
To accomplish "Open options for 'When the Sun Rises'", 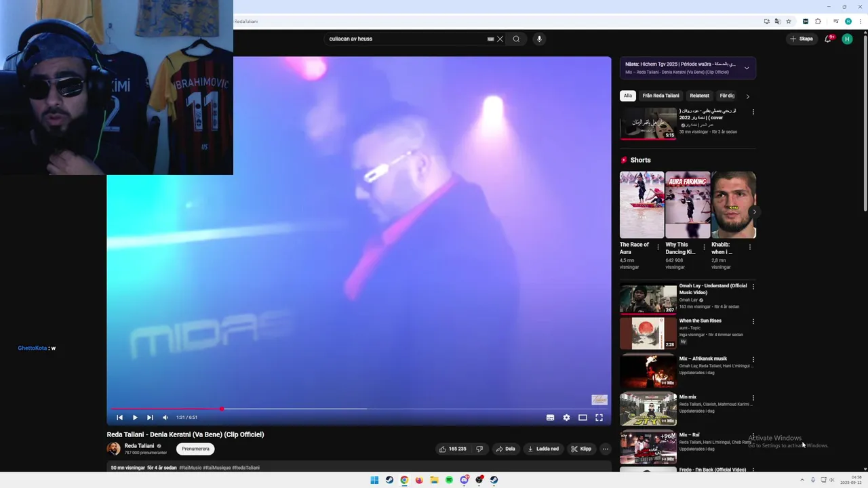I will (x=753, y=321).
